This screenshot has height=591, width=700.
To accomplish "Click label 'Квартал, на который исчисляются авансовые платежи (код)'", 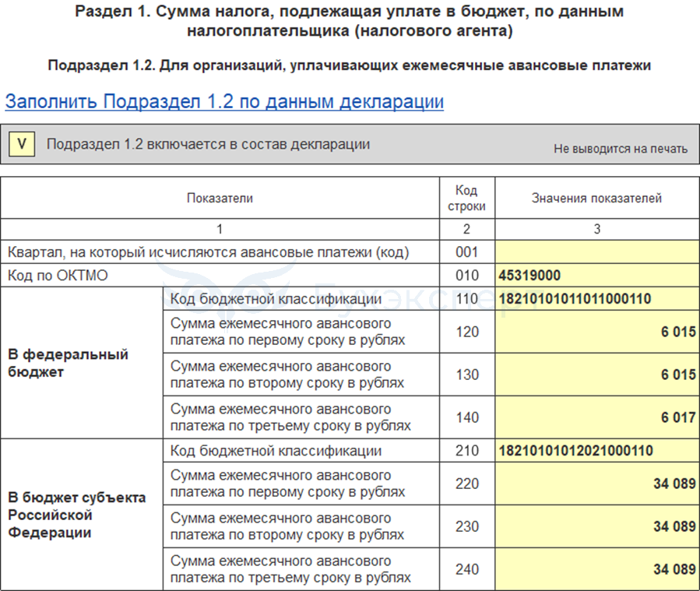I will pos(209,252).
